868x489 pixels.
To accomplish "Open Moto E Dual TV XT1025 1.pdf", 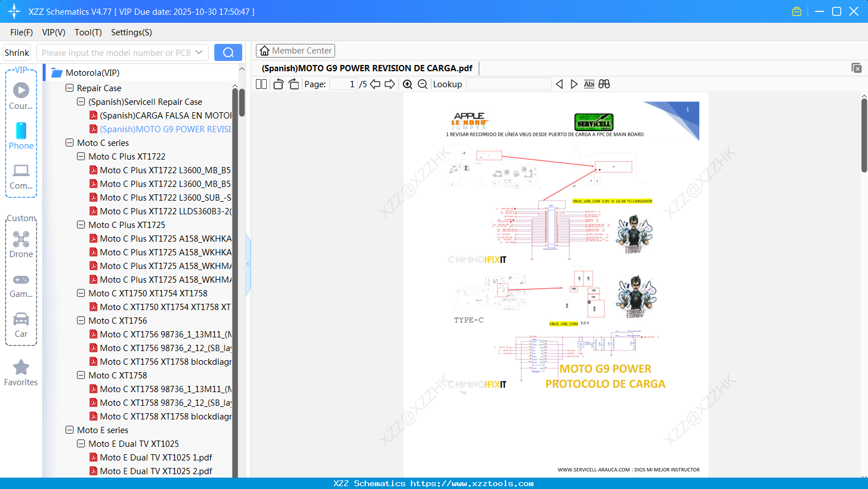I will click(151, 458).
